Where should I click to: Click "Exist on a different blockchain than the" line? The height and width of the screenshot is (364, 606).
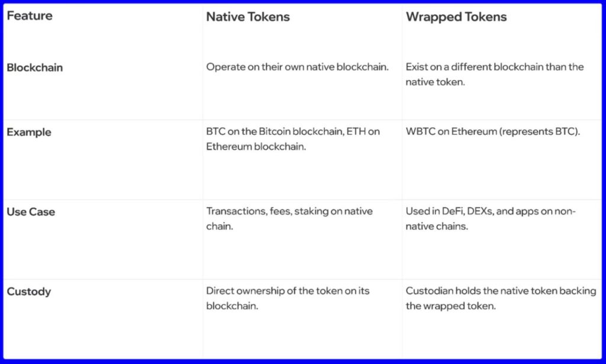click(495, 67)
